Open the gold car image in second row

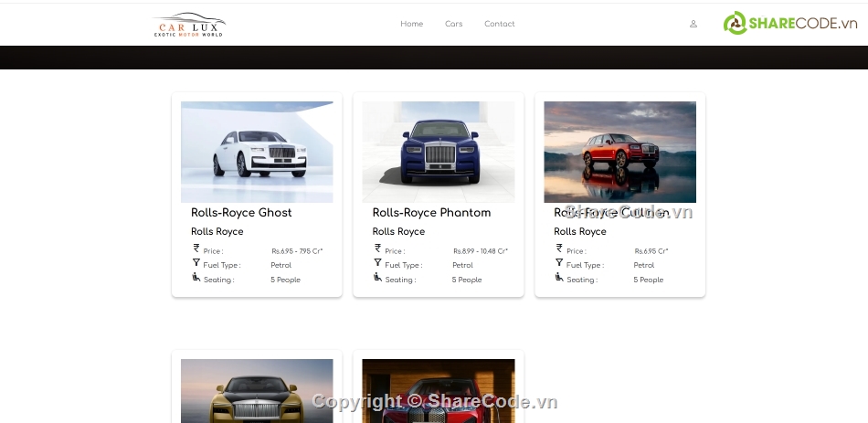(x=257, y=391)
